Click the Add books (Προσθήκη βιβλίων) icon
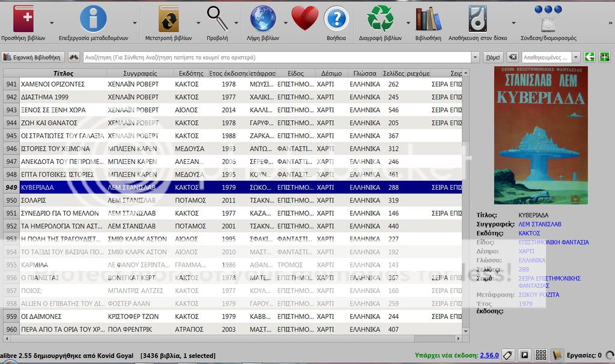The image size is (615, 364). pos(23,19)
